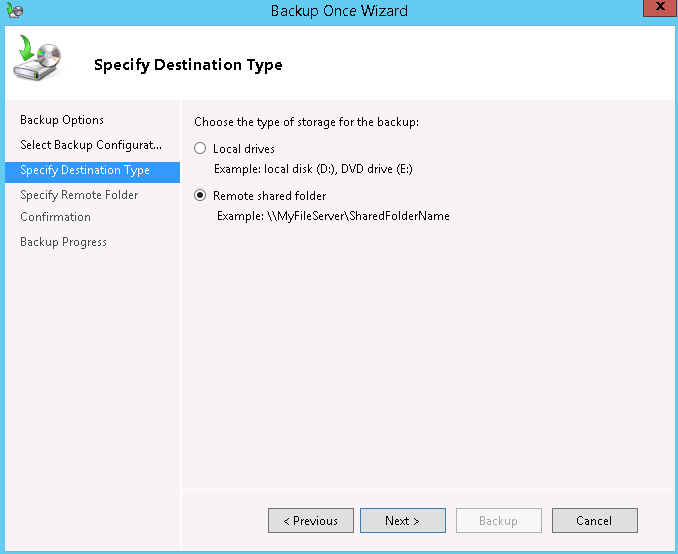Go to the Backup Options step

[x=62, y=120]
